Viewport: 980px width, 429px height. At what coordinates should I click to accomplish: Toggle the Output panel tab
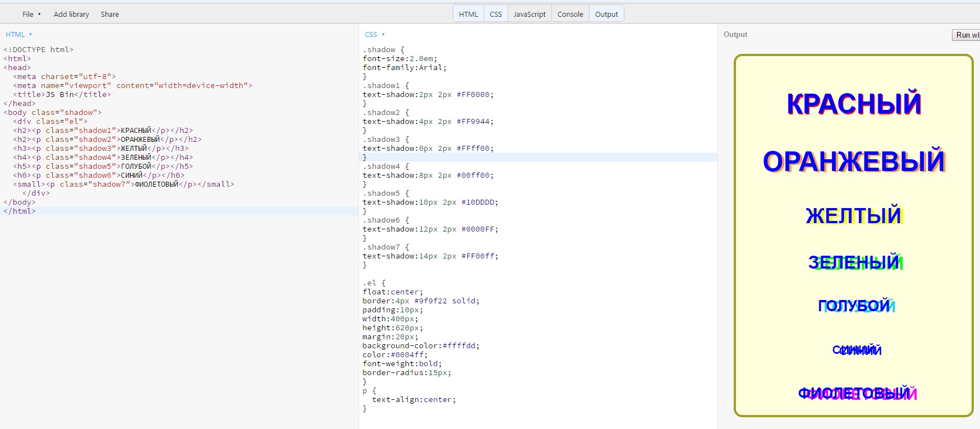click(x=606, y=14)
